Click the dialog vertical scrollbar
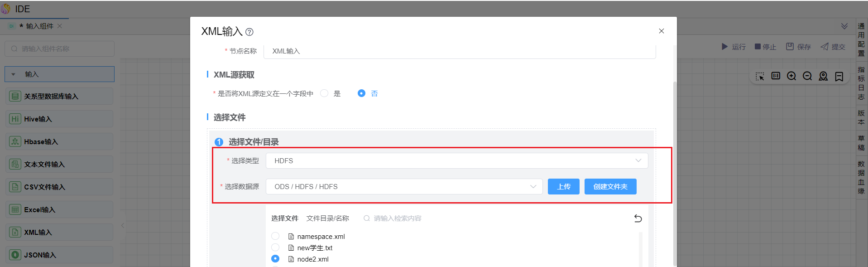 click(x=675, y=172)
